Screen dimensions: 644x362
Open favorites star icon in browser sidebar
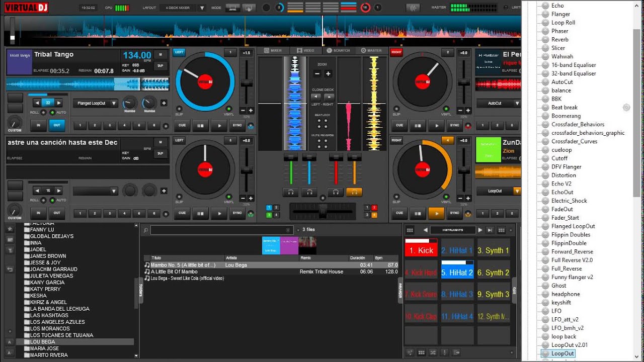10,229
